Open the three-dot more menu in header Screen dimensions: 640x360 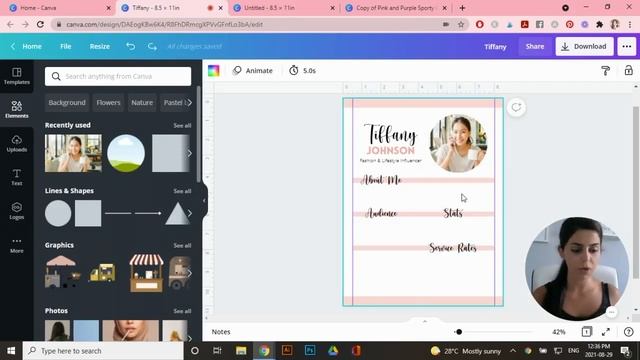[627, 47]
